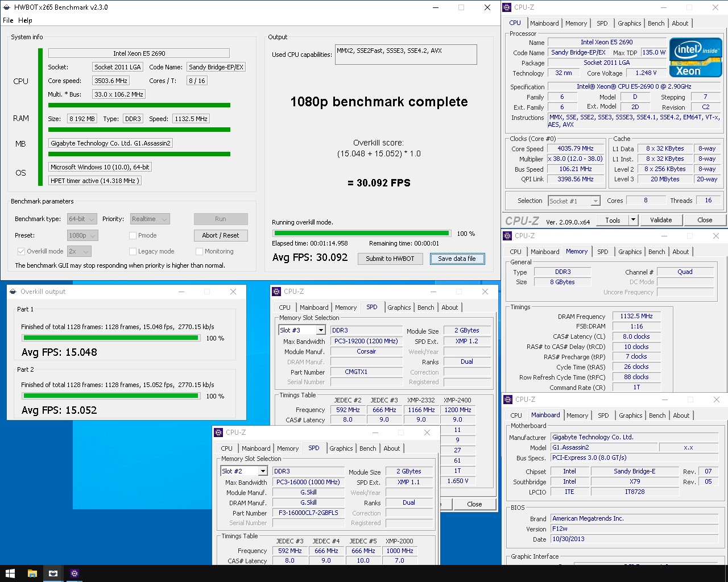
Task: Switch to CPU-Z taskbar icon
Action: [74, 573]
